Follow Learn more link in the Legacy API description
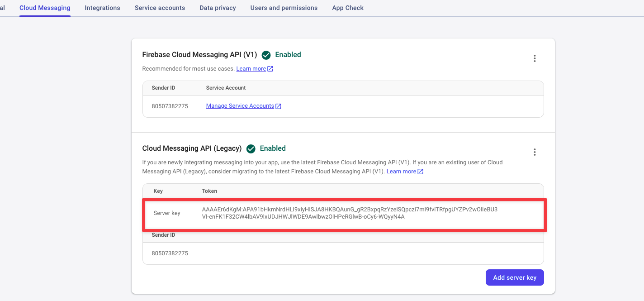644x301 pixels. coord(405,172)
